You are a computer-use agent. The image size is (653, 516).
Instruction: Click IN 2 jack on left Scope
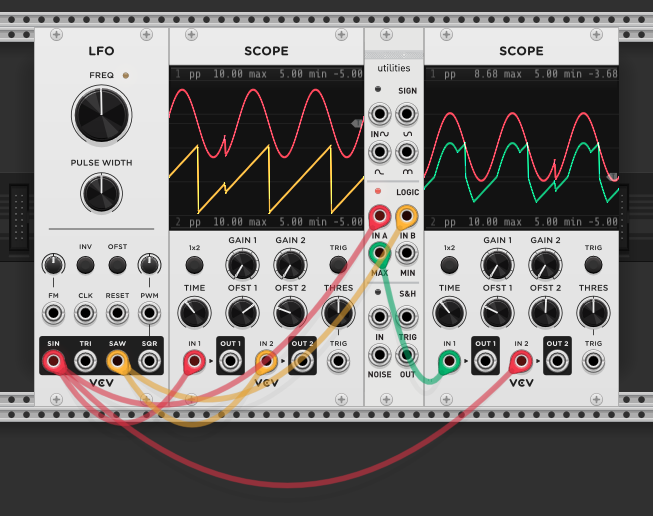266,361
